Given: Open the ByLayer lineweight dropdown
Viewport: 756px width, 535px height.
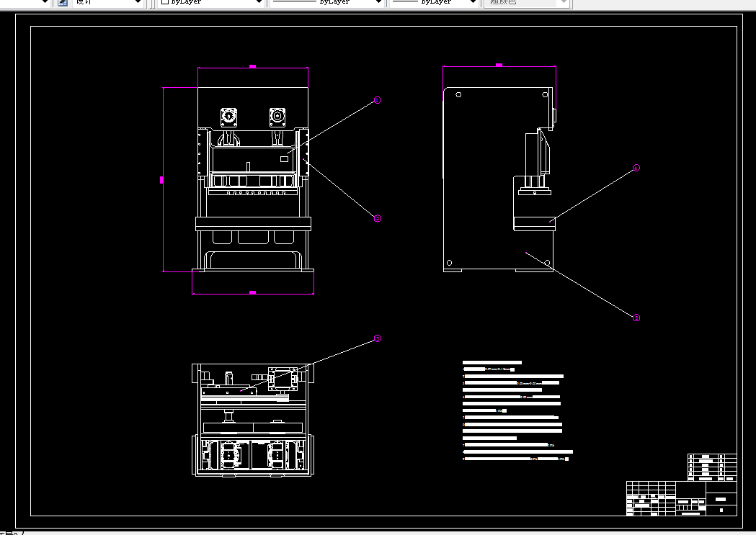Looking at the screenshot, I should click(x=434, y=2).
